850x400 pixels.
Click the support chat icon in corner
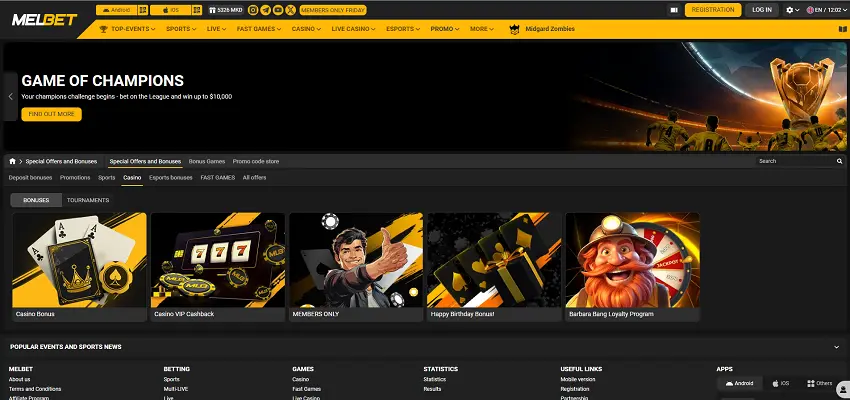click(x=843, y=389)
